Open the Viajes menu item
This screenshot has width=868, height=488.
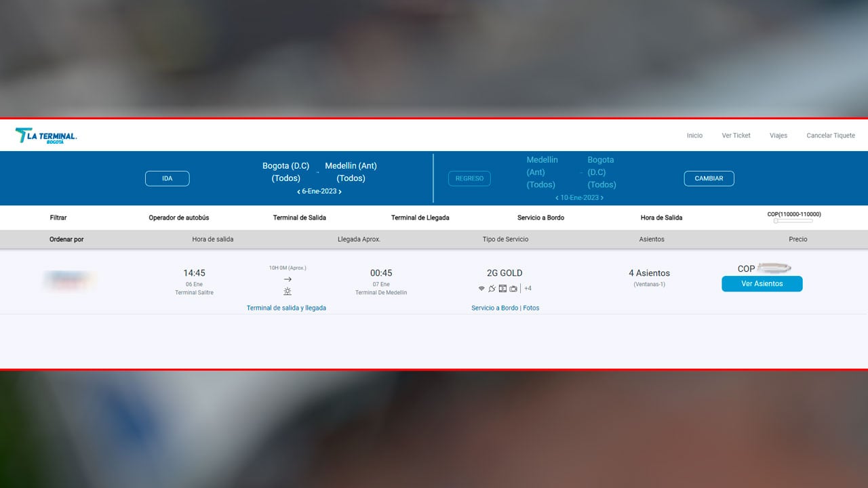click(778, 136)
